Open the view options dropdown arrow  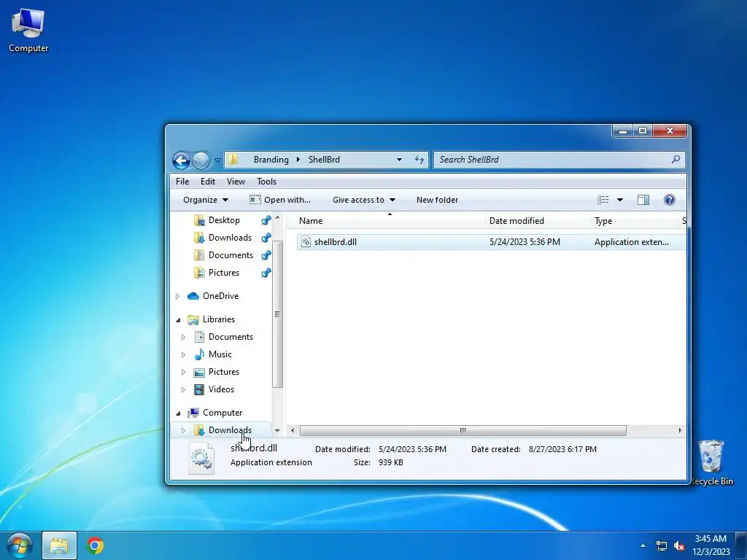pos(620,200)
